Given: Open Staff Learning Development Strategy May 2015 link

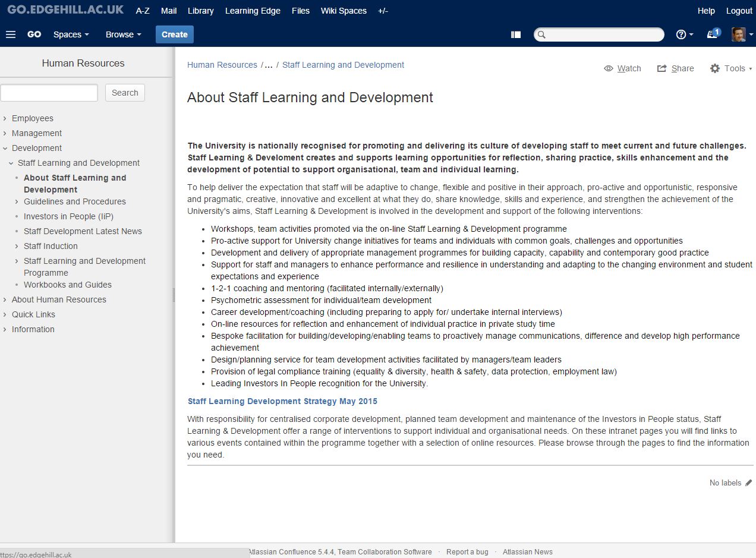Looking at the screenshot, I should tap(282, 401).
